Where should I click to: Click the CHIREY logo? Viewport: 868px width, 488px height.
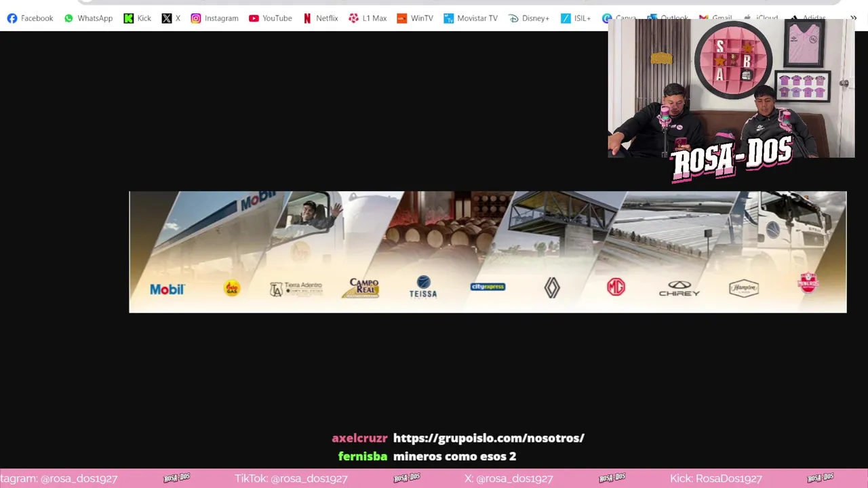pyautogui.click(x=679, y=289)
